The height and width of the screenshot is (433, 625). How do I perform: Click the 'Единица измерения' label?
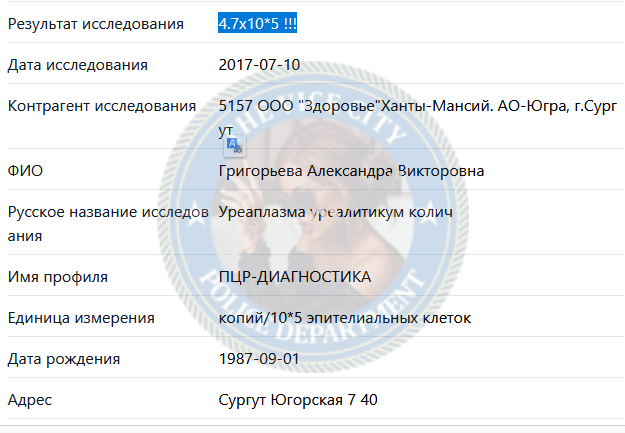81,318
